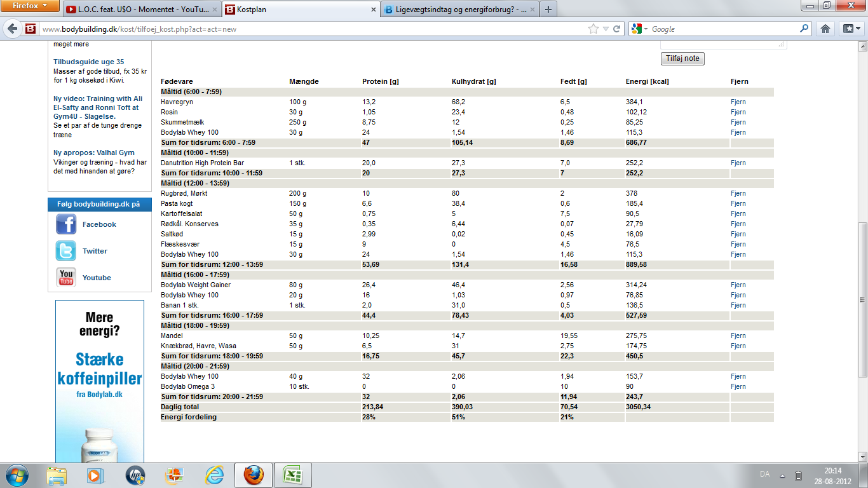Click the search magnifier in Google box
The width and height of the screenshot is (868, 488).
coord(804,29)
